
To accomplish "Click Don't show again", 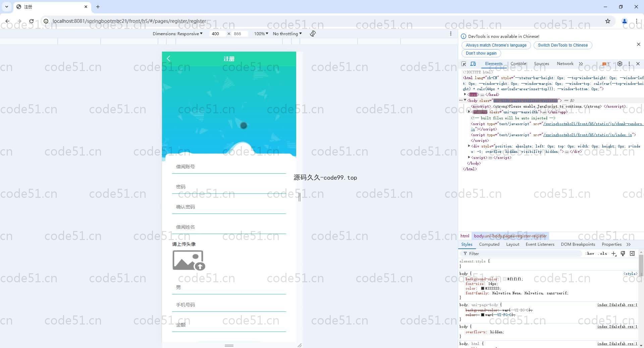I will click(x=481, y=53).
